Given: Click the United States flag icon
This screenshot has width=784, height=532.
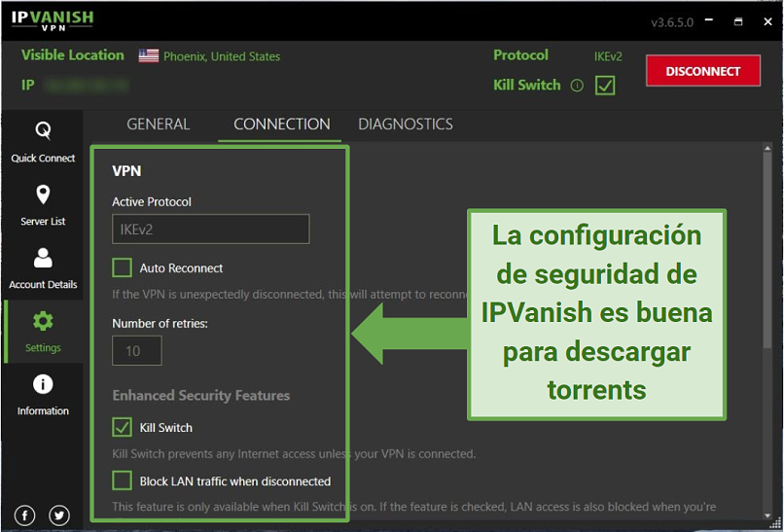Looking at the screenshot, I should pos(149,56).
